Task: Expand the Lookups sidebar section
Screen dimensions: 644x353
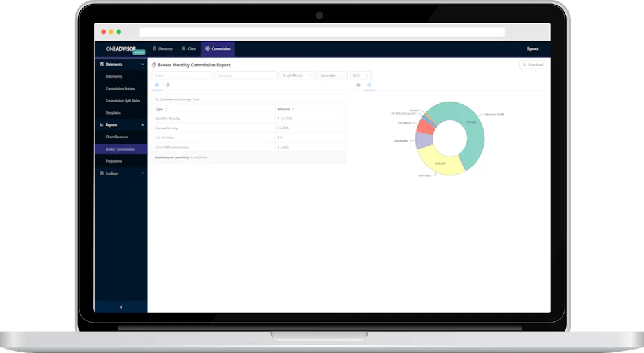Action: click(142, 173)
